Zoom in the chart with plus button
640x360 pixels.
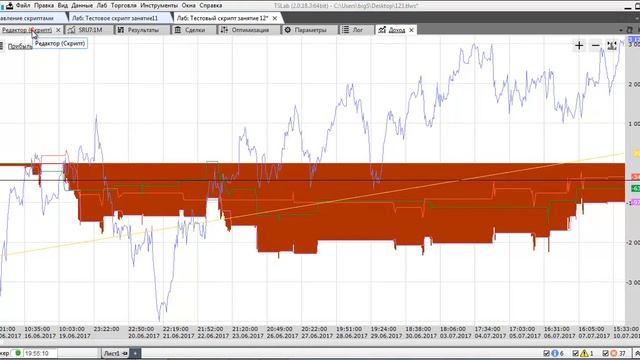pyautogui.click(x=579, y=46)
